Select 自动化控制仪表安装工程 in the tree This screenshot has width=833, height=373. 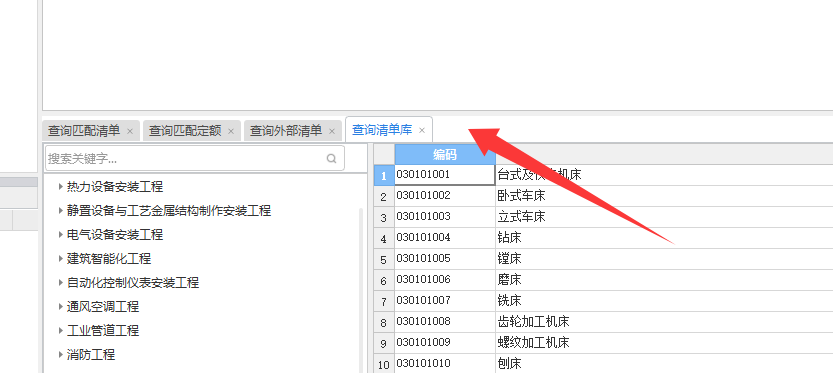[133, 283]
